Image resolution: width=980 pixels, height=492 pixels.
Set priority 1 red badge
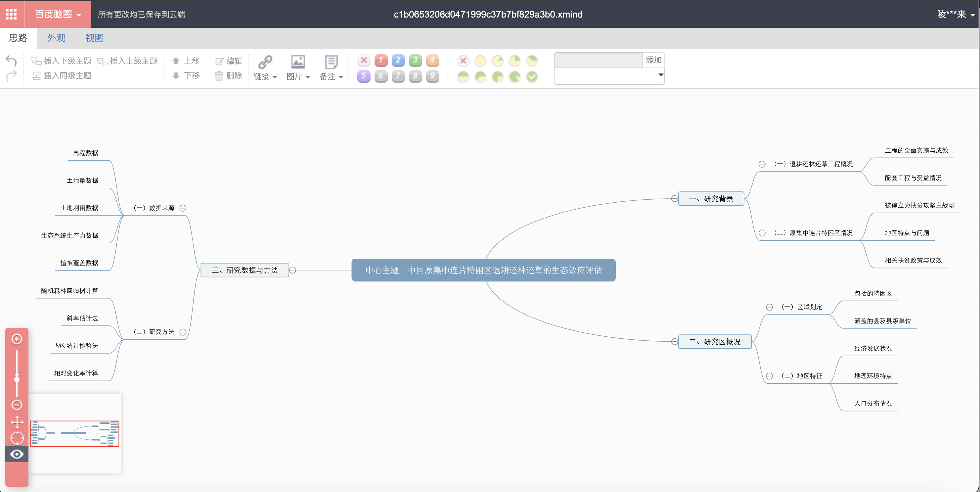tap(381, 60)
